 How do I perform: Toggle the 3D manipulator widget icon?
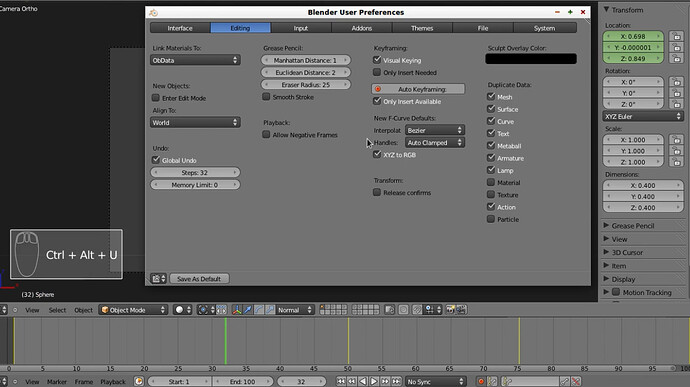point(237,310)
